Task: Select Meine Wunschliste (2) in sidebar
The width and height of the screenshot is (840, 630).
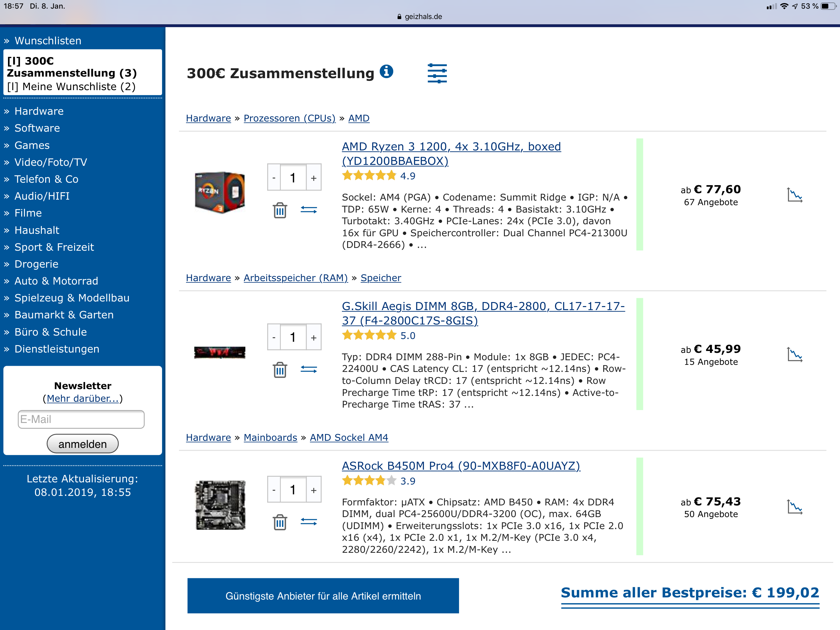Action: [71, 87]
